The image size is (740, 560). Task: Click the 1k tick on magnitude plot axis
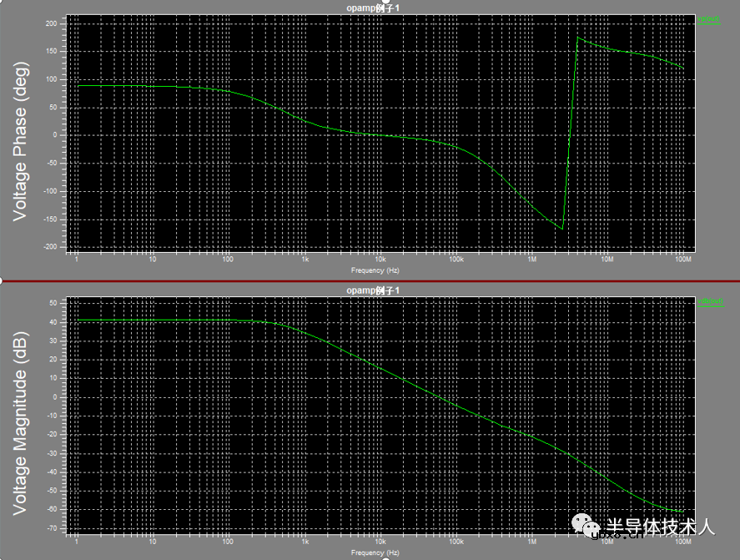305,542
